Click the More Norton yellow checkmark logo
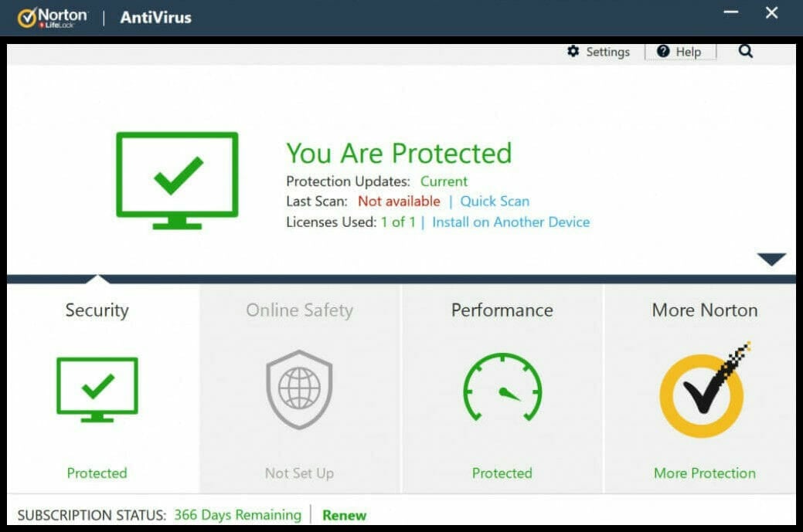The width and height of the screenshot is (803, 532). [x=705, y=390]
